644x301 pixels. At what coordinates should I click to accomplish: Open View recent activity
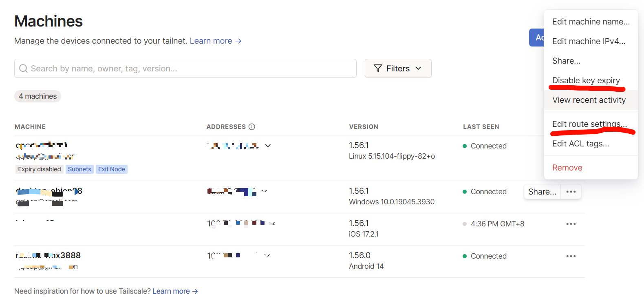pos(589,100)
